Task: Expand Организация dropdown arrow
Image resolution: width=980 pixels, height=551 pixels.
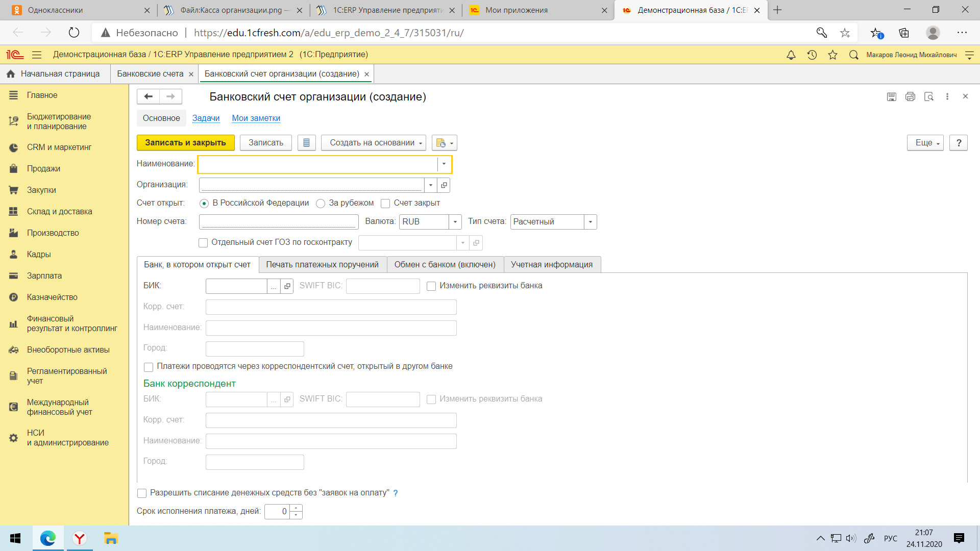Action: coord(431,185)
